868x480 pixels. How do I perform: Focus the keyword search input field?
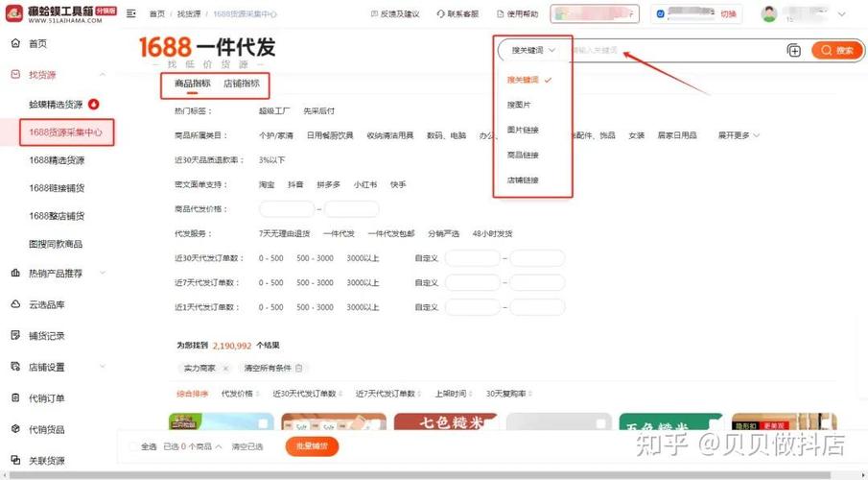point(675,51)
